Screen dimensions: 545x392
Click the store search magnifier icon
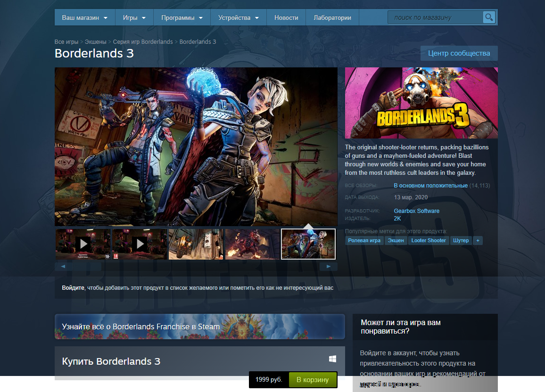tap(489, 17)
